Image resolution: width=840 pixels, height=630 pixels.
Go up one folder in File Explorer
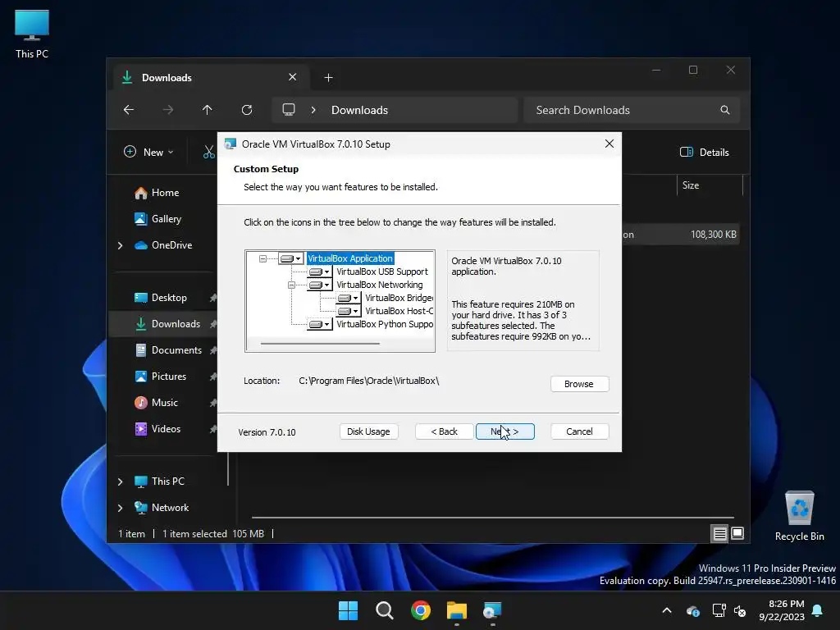[x=208, y=110]
